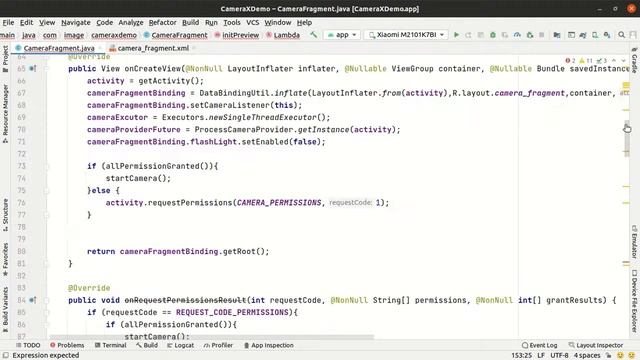Open the Structure side panel

pos(5,215)
